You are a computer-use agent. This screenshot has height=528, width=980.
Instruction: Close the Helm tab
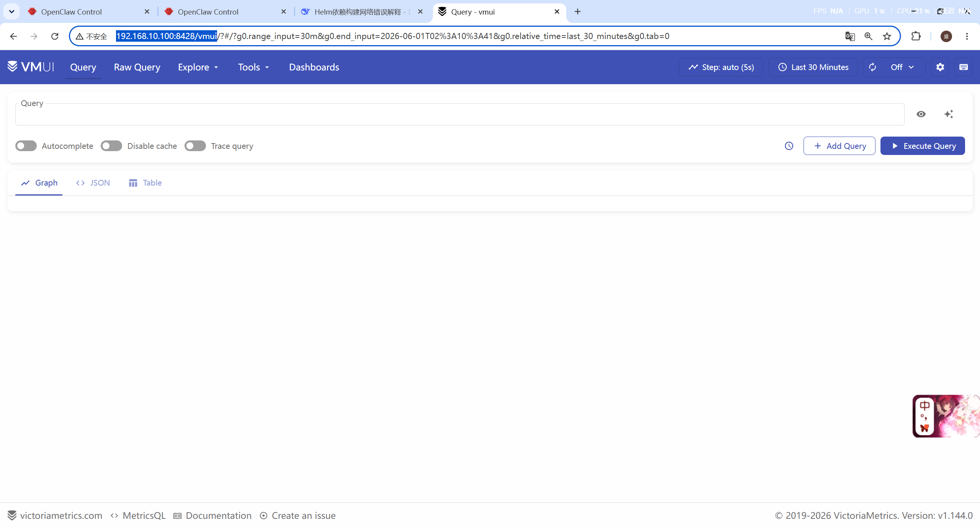[420, 11]
